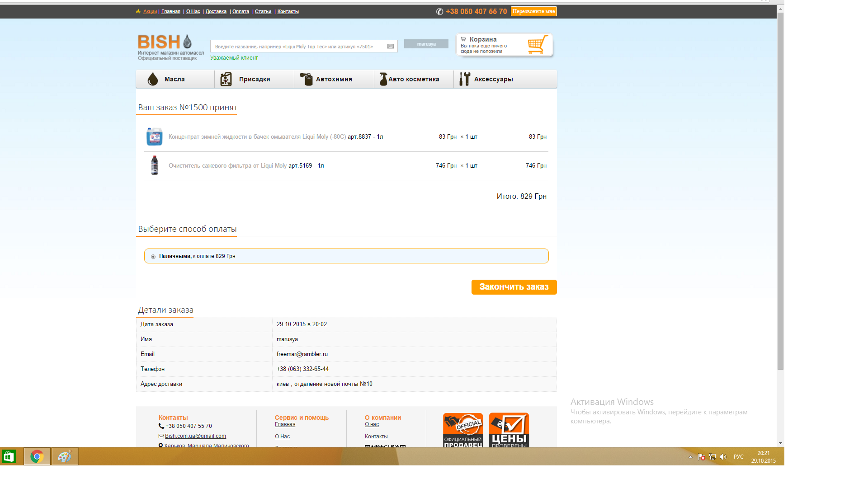Click the canister icon beside Присадки
This screenshot has height=488, width=868.
pyautogui.click(x=226, y=79)
